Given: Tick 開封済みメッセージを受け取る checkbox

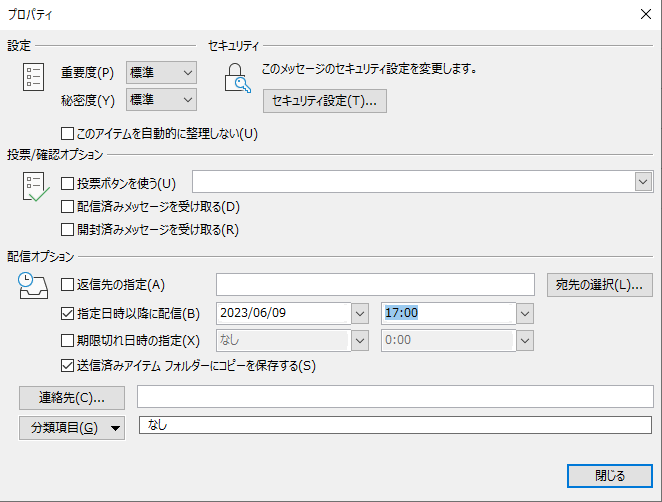Looking at the screenshot, I should [x=67, y=230].
